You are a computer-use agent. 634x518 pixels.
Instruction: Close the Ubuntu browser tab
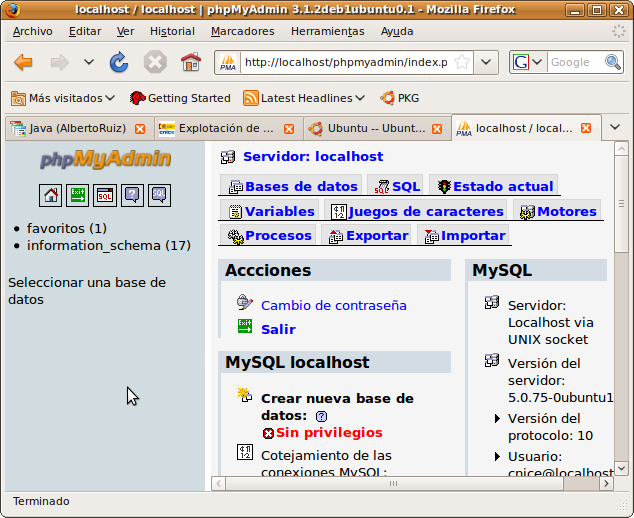(439, 129)
